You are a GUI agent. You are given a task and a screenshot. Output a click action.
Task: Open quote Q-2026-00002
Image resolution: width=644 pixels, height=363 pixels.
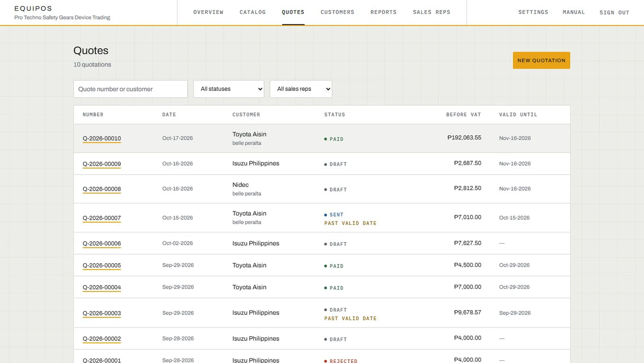pos(102,339)
